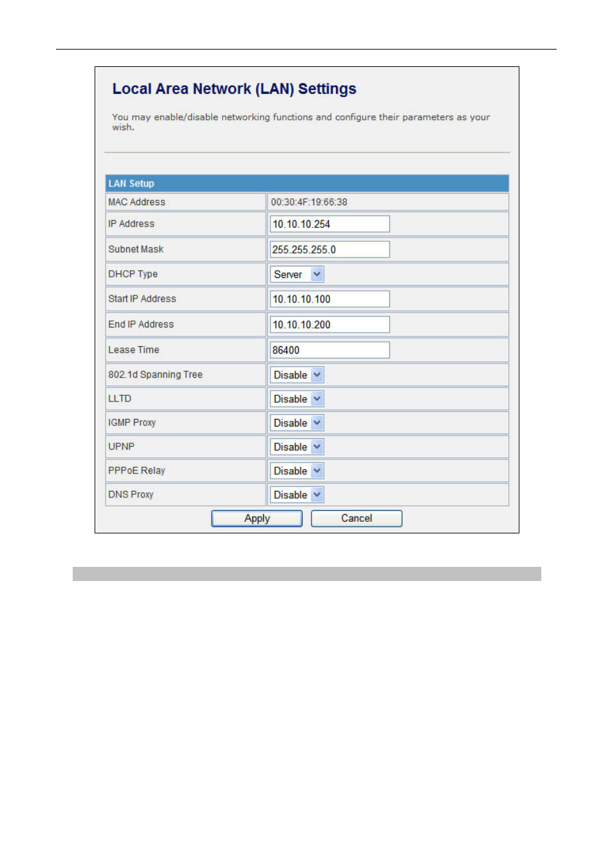Focus the Subnet Mask input field
This screenshot has height=868, width=614.
pos(330,250)
